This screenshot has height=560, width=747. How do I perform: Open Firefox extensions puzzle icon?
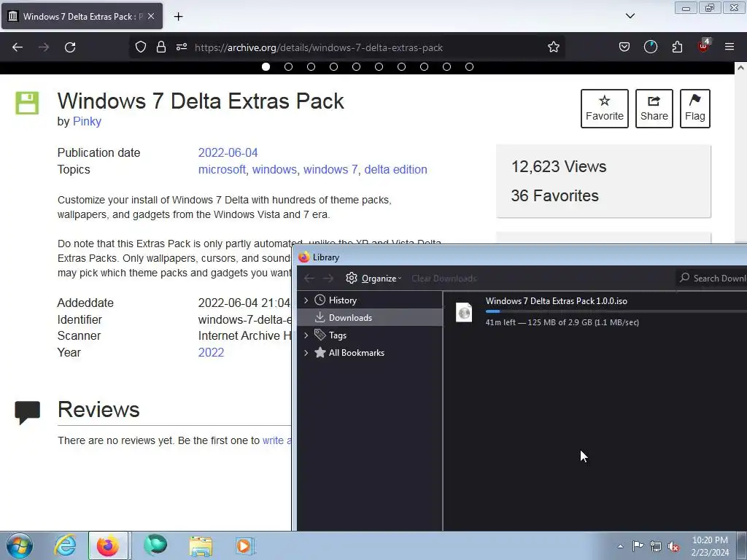pyautogui.click(x=677, y=47)
